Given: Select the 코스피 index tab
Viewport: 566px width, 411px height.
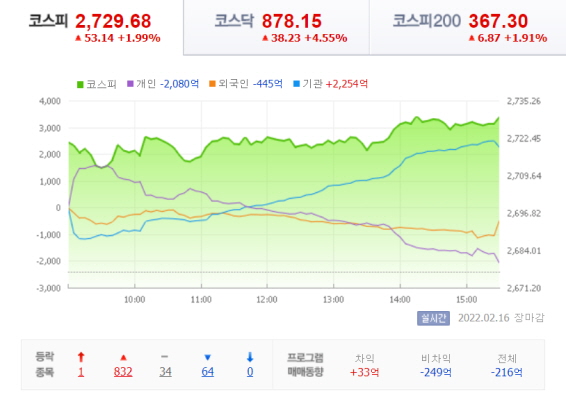Looking at the screenshot, I should click(x=92, y=27).
